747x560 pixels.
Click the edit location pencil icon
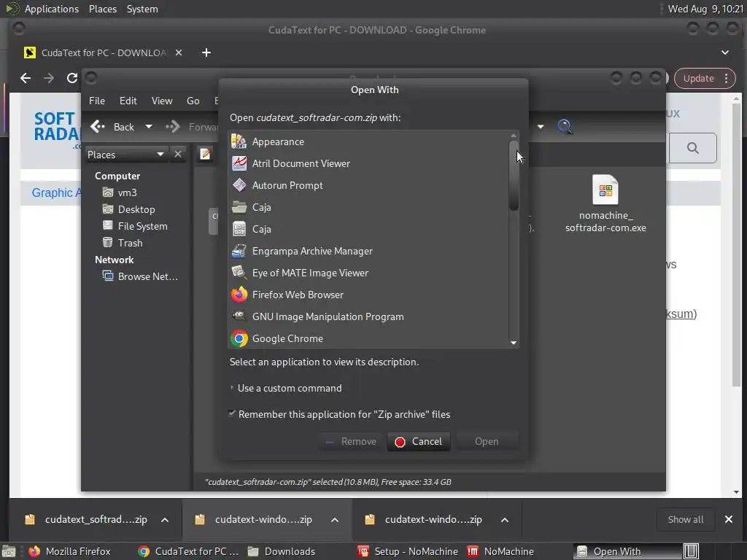tap(205, 154)
